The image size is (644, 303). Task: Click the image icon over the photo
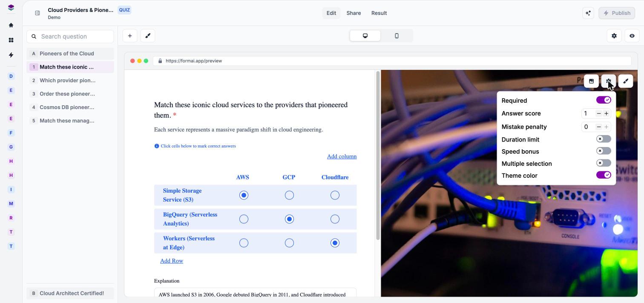[x=591, y=81]
